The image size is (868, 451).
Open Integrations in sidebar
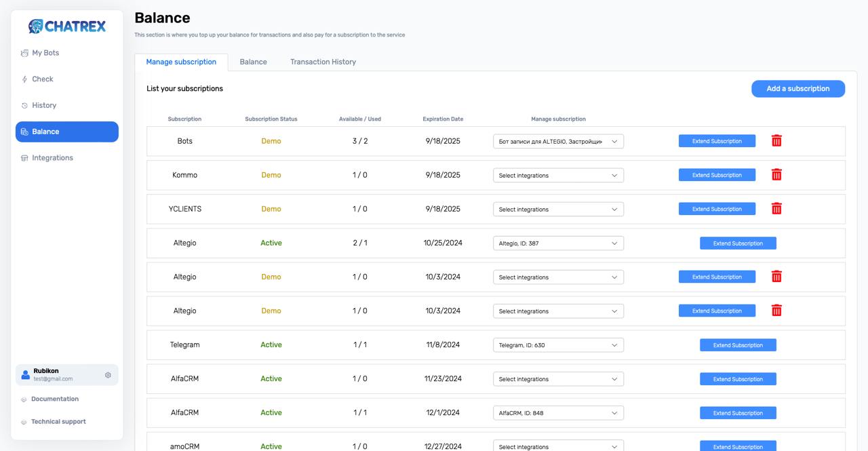coord(67,158)
